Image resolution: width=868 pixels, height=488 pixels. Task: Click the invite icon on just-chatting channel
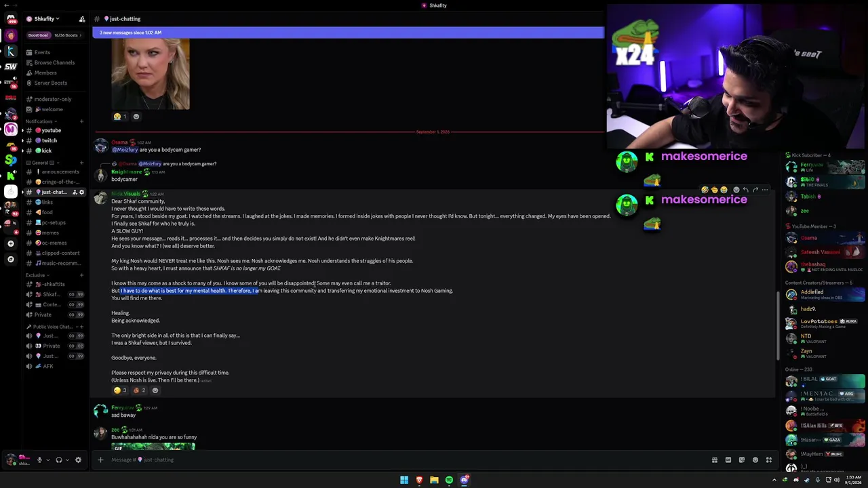(74, 192)
